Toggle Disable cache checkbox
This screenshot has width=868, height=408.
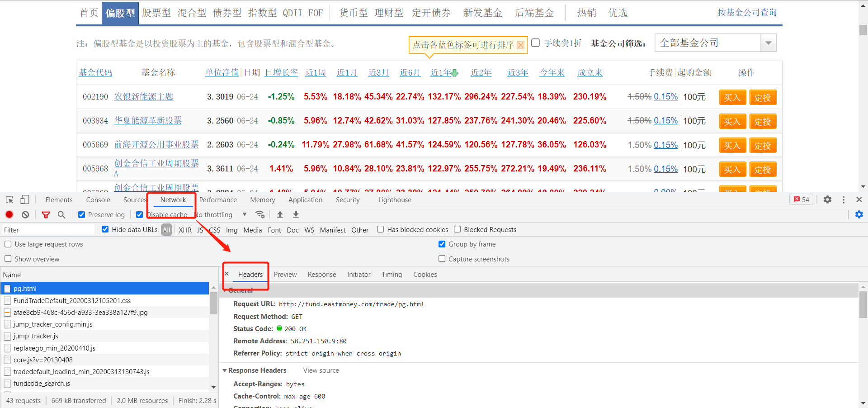(139, 214)
